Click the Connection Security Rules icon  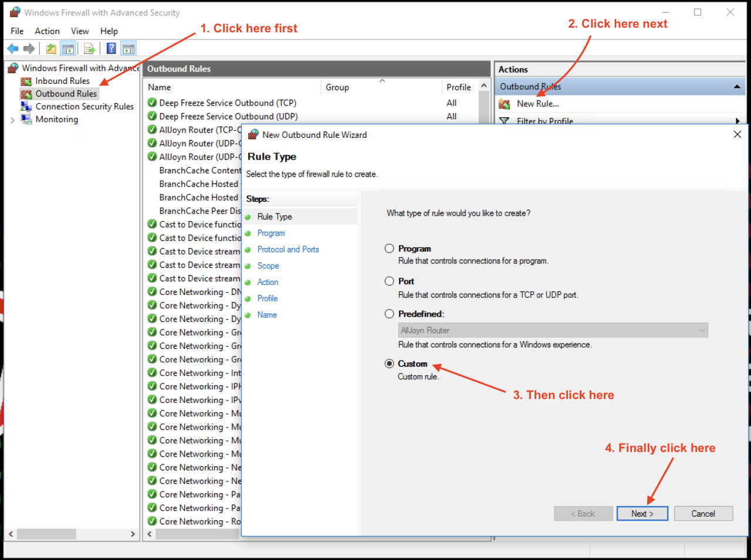(x=26, y=107)
